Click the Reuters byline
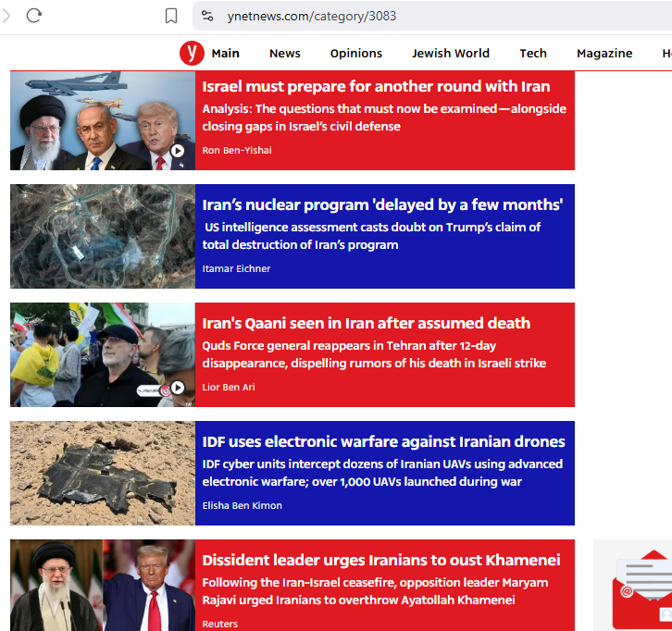The width and height of the screenshot is (672, 631). (x=220, y=625)
